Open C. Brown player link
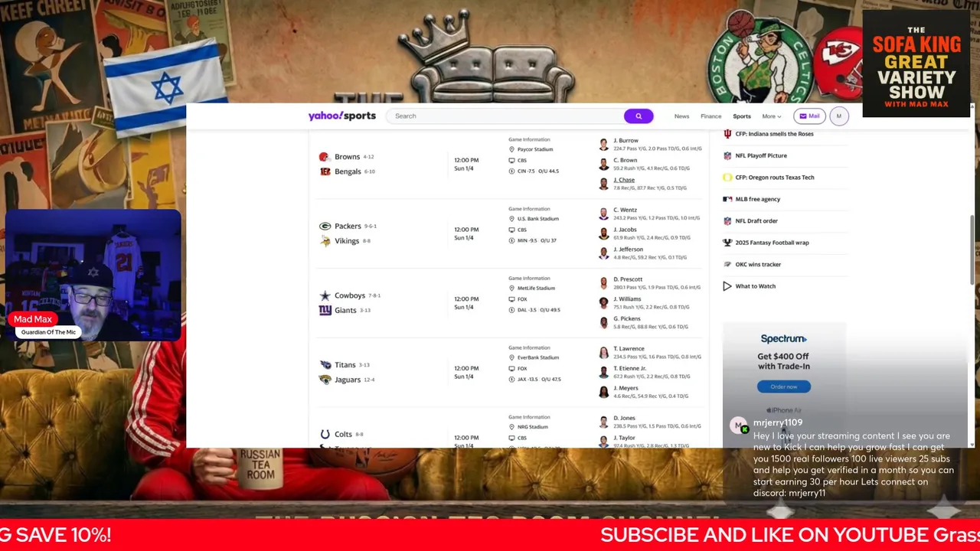 point(625,160)
